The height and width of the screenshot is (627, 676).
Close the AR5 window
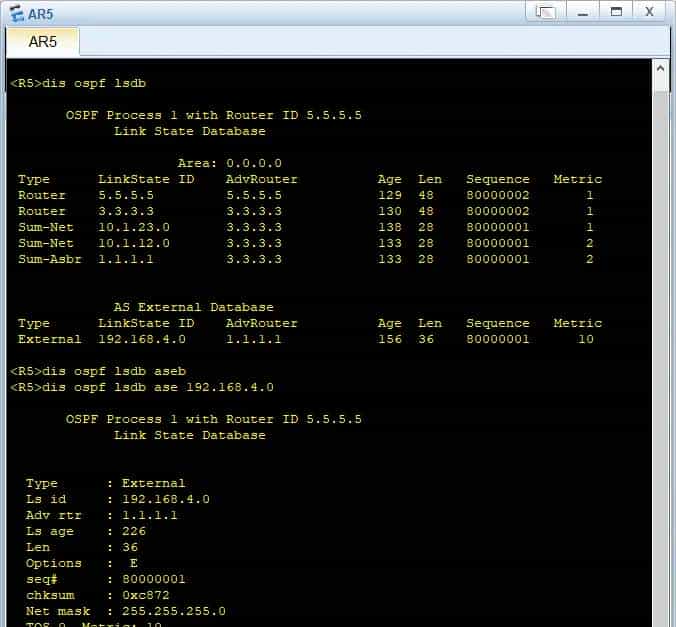[x=649, y=12]
